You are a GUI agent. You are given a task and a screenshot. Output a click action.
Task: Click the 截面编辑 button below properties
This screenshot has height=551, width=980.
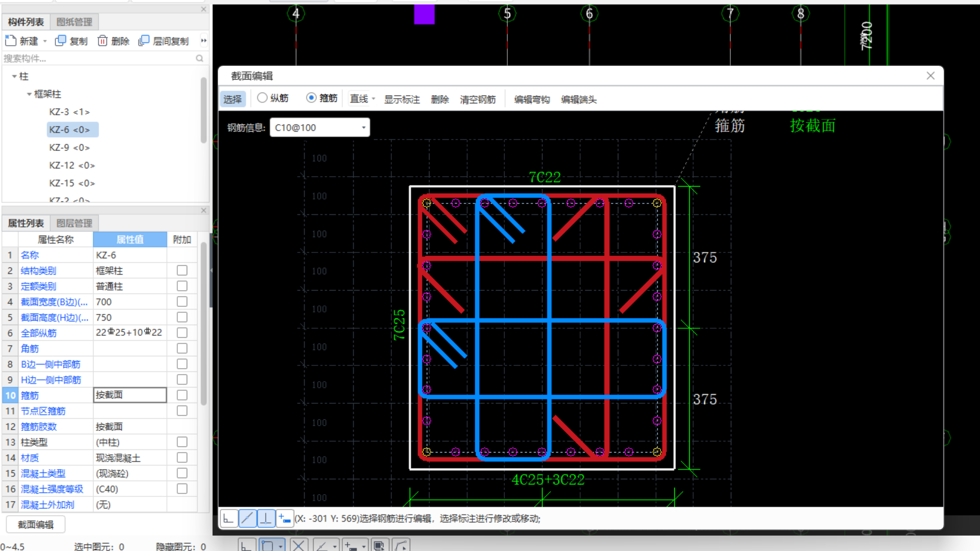[36, 524]
